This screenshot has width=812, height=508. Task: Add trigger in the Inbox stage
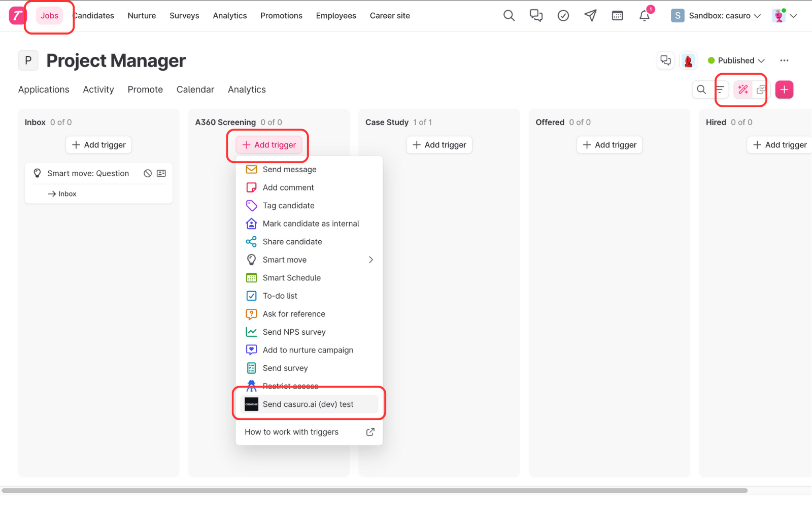tap(99, 145)
